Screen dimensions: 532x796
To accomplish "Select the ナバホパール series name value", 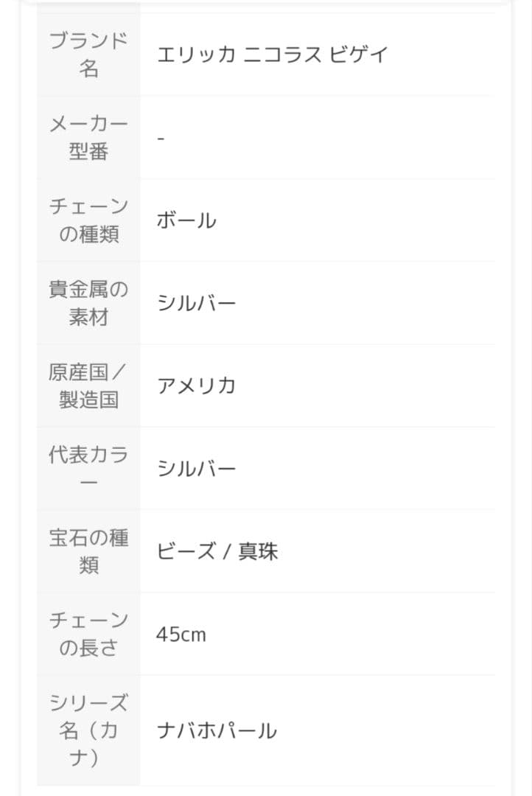I will (217, 730).
